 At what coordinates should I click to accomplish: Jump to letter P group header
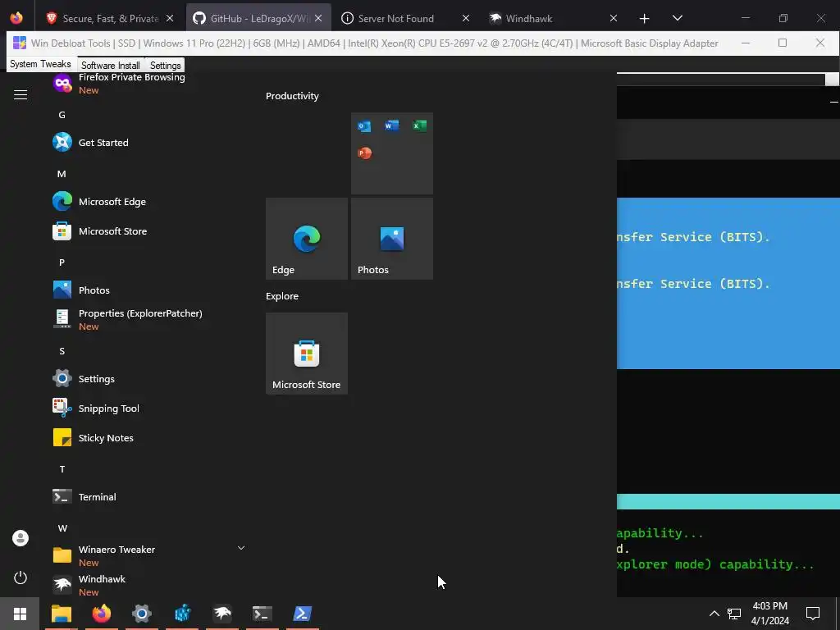(x=62, y=262)
